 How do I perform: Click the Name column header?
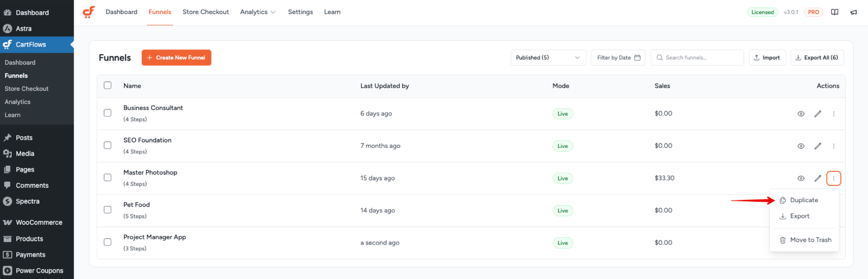[x=132, y=86]
